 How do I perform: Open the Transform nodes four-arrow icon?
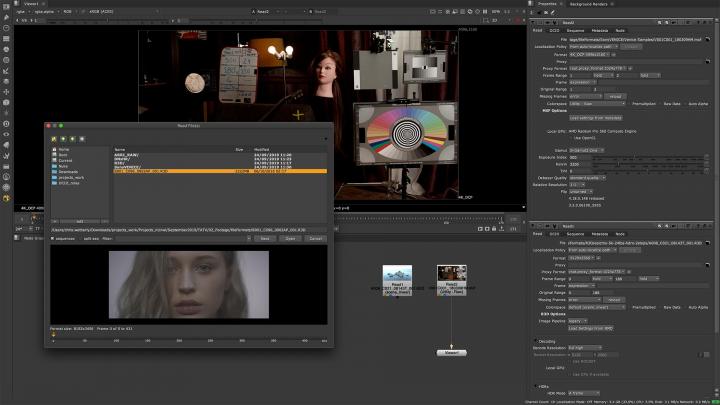pyautogui.click(x=6, y=92)
